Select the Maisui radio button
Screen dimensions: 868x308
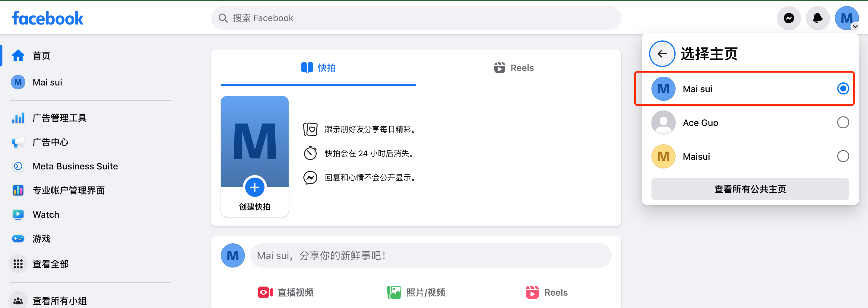tap(843, 156)
